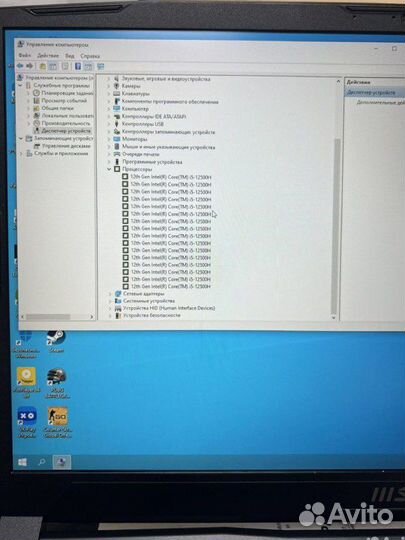Open the Counter-Strike Global Offensive shortcut
Screen dimensions: 405x540
pos(58,423)
